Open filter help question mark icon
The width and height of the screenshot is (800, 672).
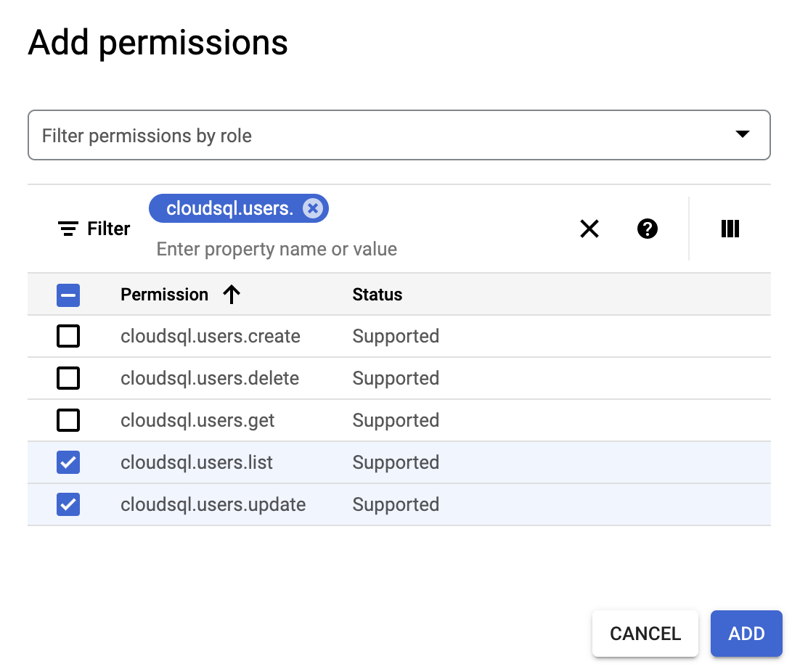(648, 229)
